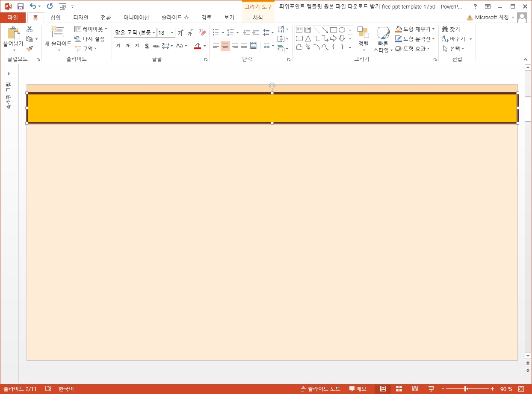The height and width of the screenshot is (394, 532).
Task: Open Shape Fill (도형 채우기) dropdown
Action: [x=415, y=29]
